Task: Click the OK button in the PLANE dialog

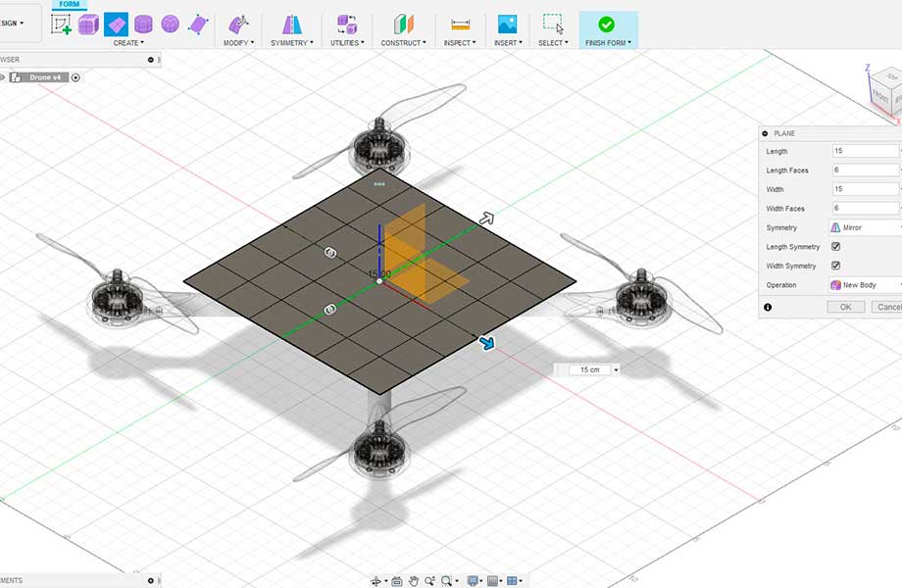Action: point(845,307)
